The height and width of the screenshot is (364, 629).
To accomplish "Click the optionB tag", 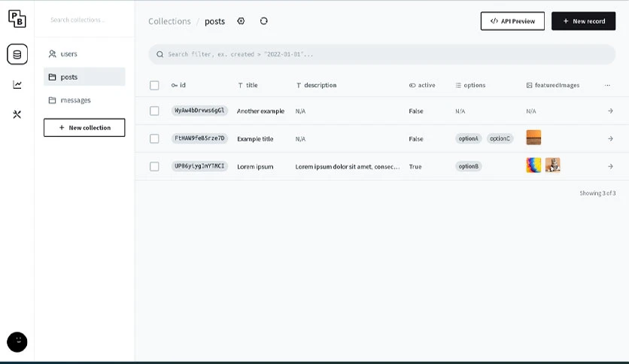I will 469,166.
